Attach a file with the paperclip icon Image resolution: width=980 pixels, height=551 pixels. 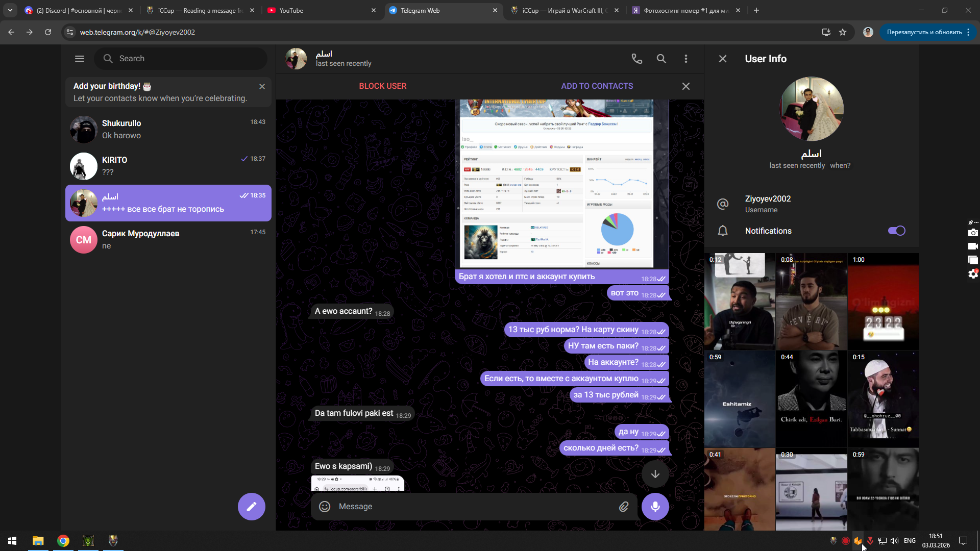(x=624, y=506)
